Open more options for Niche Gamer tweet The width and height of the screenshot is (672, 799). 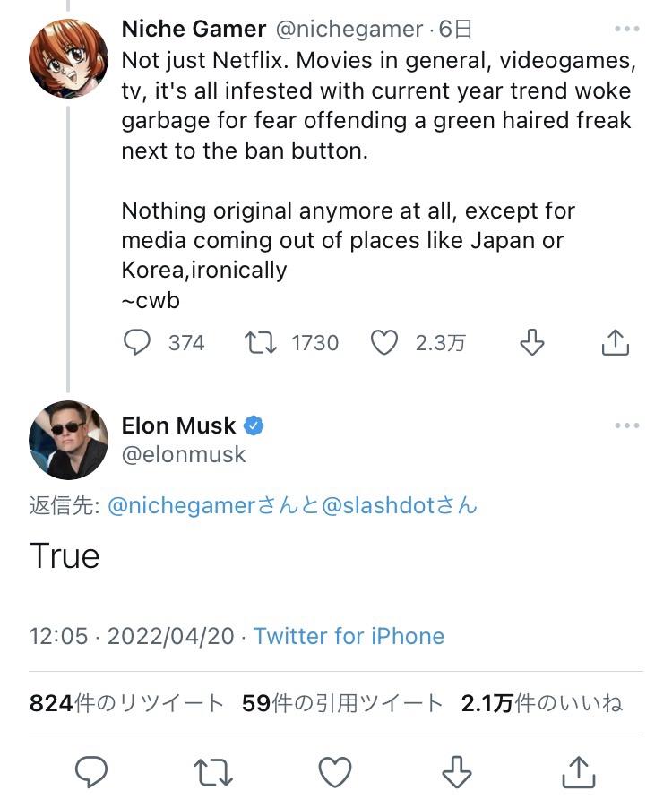627,30
